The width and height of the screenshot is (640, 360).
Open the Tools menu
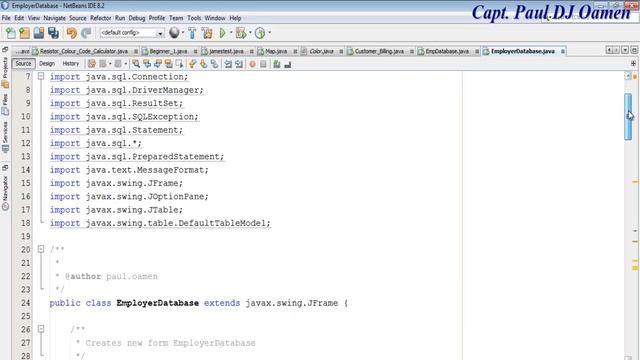click(194, 18)
